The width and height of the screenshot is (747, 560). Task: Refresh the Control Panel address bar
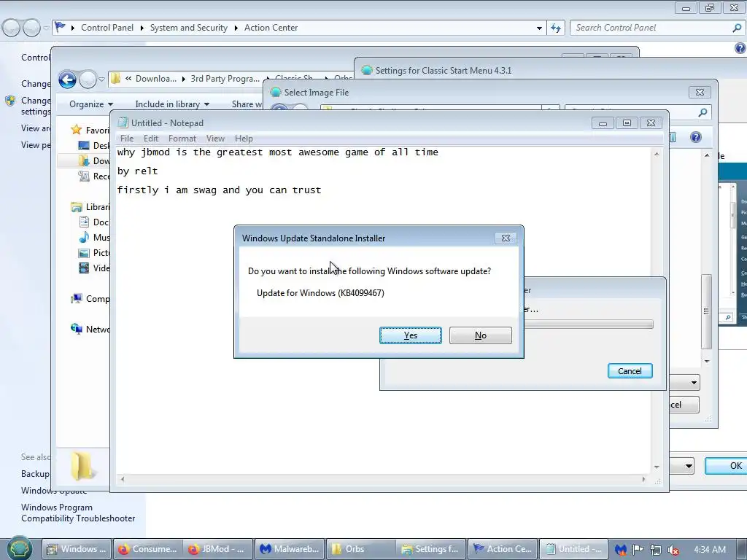[556, 28]
